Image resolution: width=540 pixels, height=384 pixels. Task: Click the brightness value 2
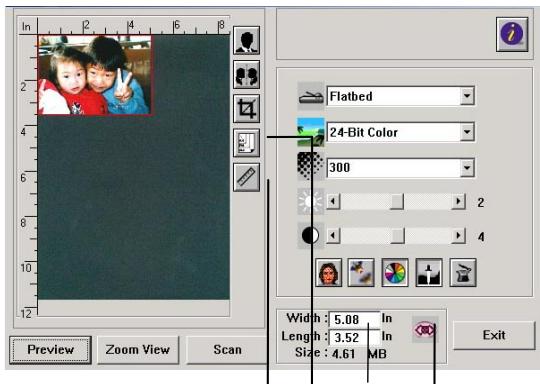point(481,203)
